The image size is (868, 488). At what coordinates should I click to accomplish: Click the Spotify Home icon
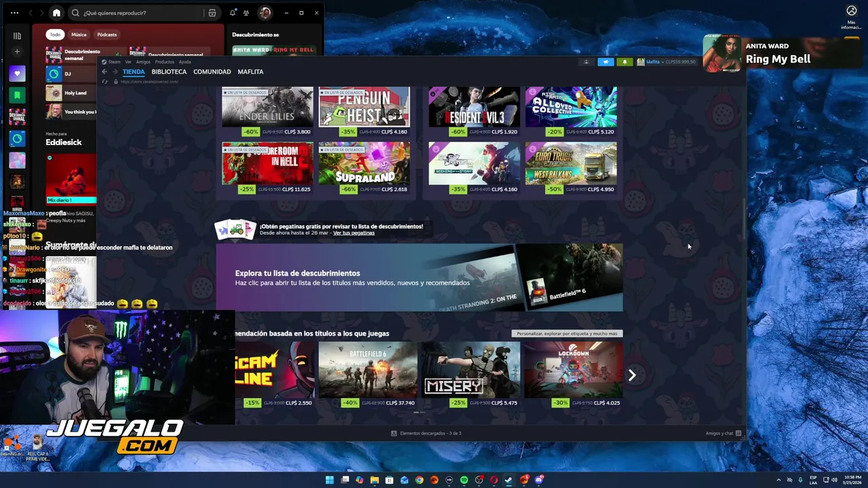[56, 13]
